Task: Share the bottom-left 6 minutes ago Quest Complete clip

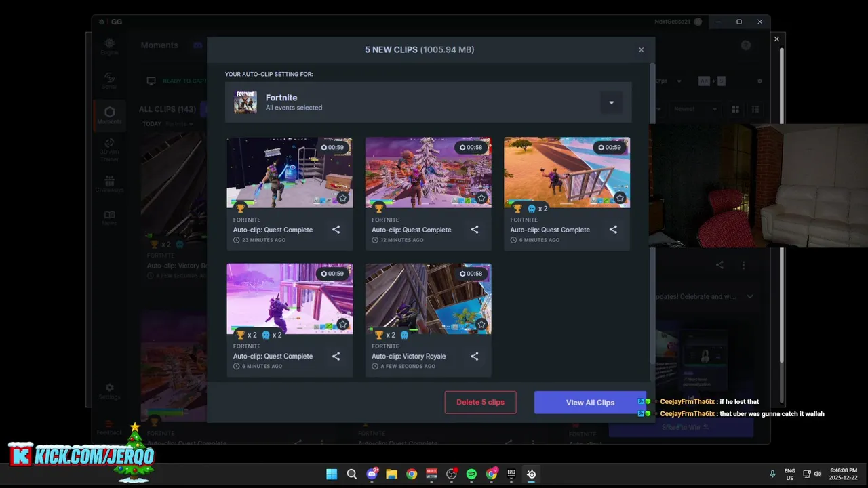Action: coord(336,356)
